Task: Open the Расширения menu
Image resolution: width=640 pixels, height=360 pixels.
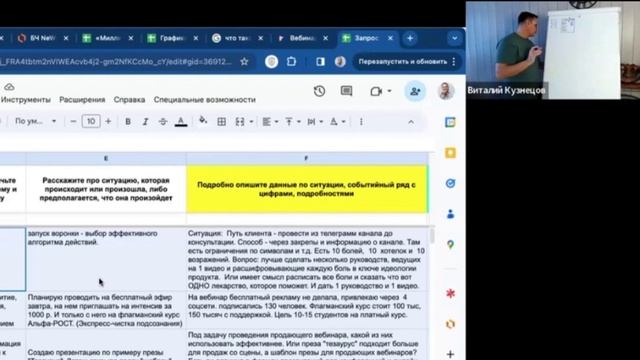Action: [x=82, y=100]
